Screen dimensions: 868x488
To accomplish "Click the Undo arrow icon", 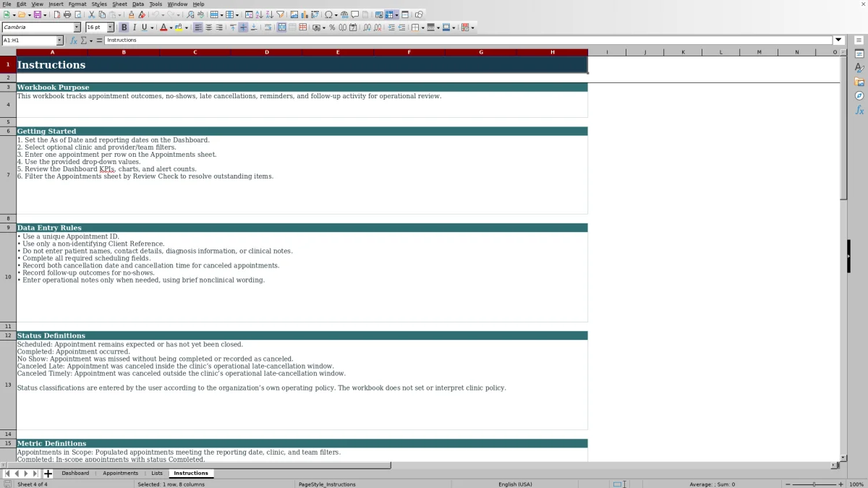I will pyautogui.click(x=154, y=14).
